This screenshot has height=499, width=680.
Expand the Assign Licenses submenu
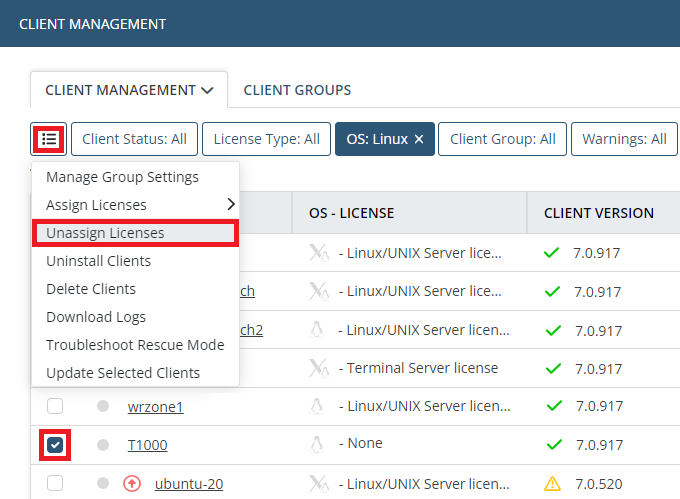coord(135,205)
